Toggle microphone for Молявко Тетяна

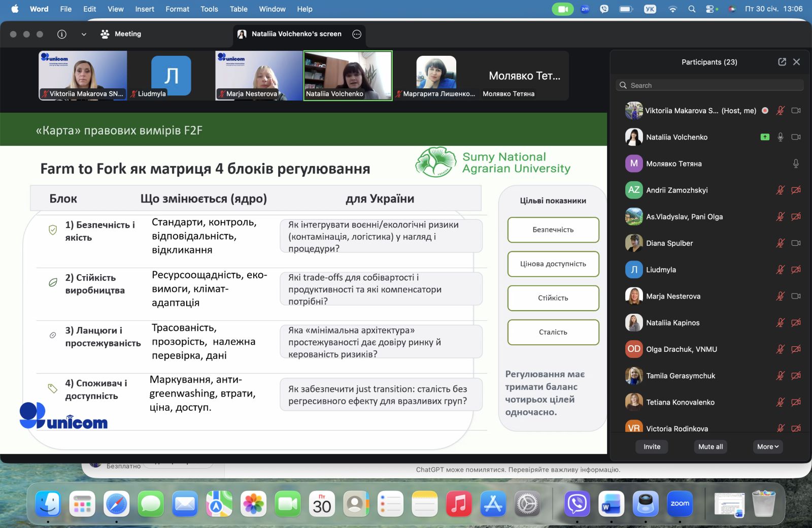click(x=795, y=163)
